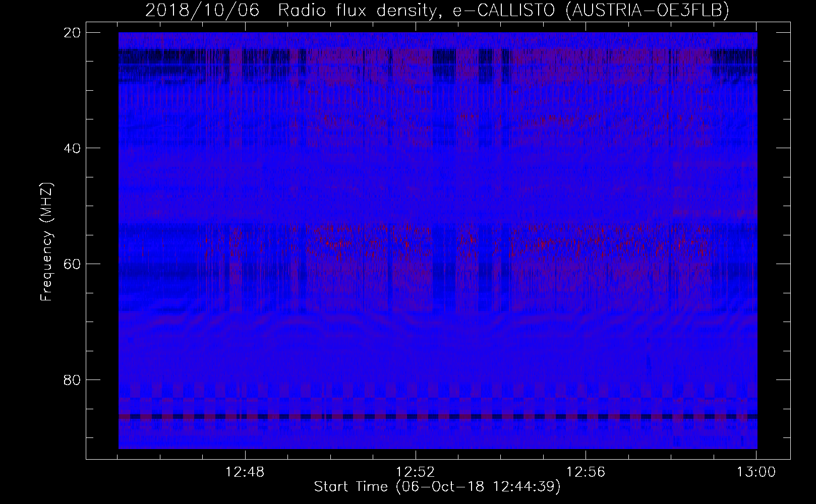Image resolution: width=816 pixels, height=504 pixels.
Task: Click the 80 frequency tick label
Action: (72, 380)
